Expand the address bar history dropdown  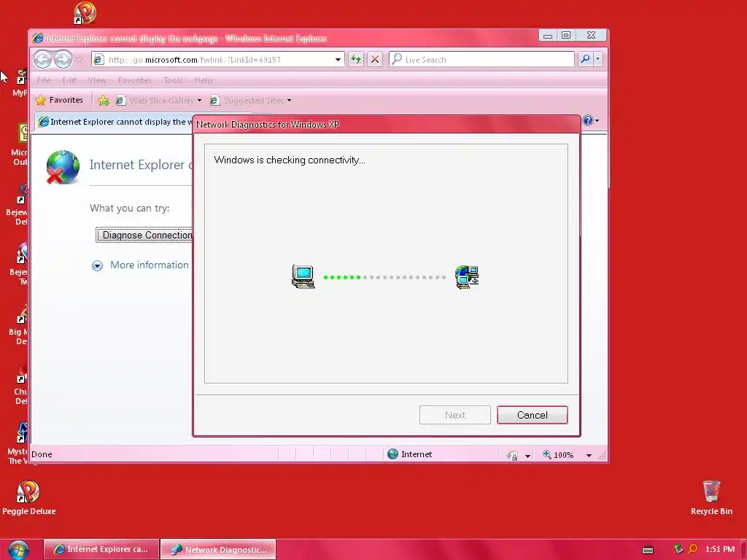point(338,60)
